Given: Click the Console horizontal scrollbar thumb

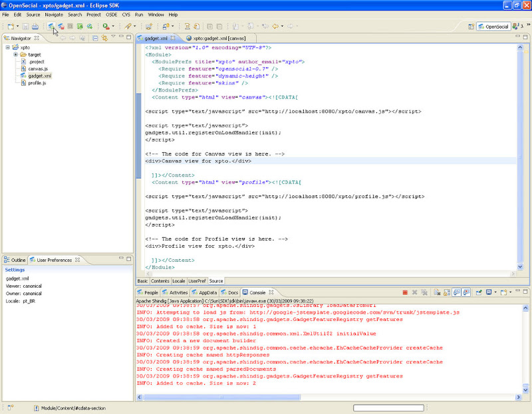Looking at the screenshot, I should (x=221, y=397).
